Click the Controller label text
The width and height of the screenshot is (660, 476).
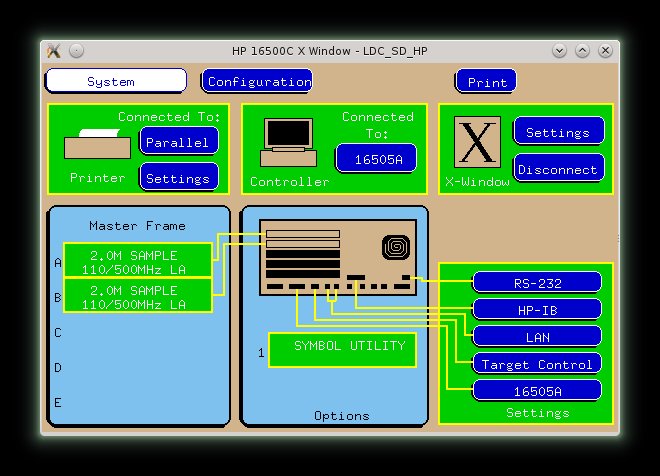click(289, 182)
